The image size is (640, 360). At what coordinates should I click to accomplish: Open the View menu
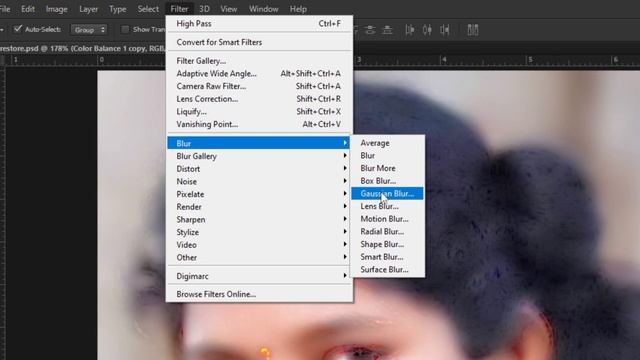point(229,9)
